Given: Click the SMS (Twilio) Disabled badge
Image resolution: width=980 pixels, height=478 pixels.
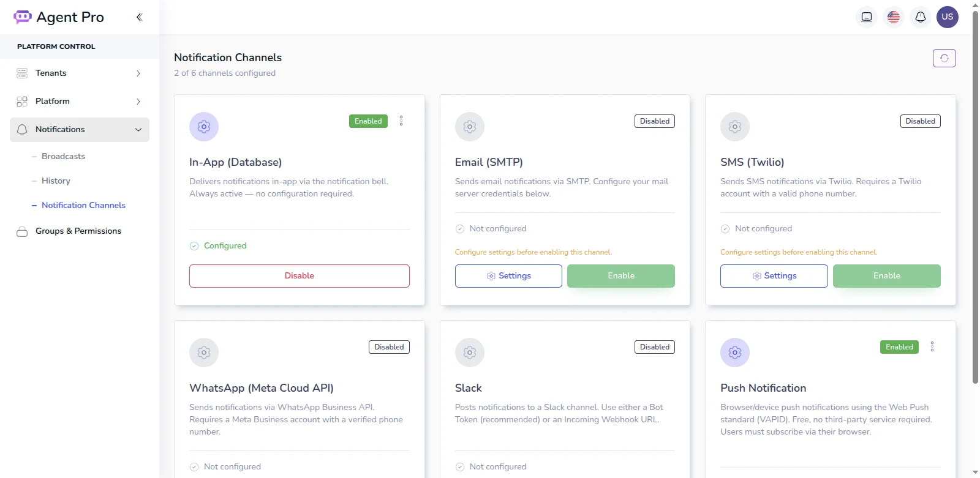Looking at the screenshot, I should [x=921, y=121].
